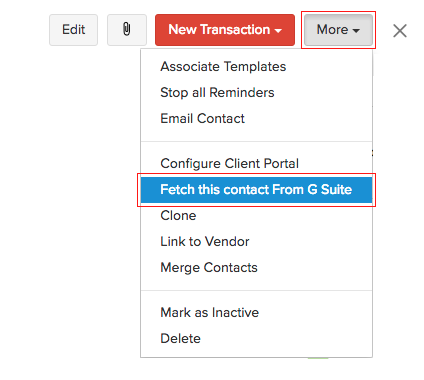The image size is (424, 380).
Task: Click the Edit button
Action: [x=73, y=30]
